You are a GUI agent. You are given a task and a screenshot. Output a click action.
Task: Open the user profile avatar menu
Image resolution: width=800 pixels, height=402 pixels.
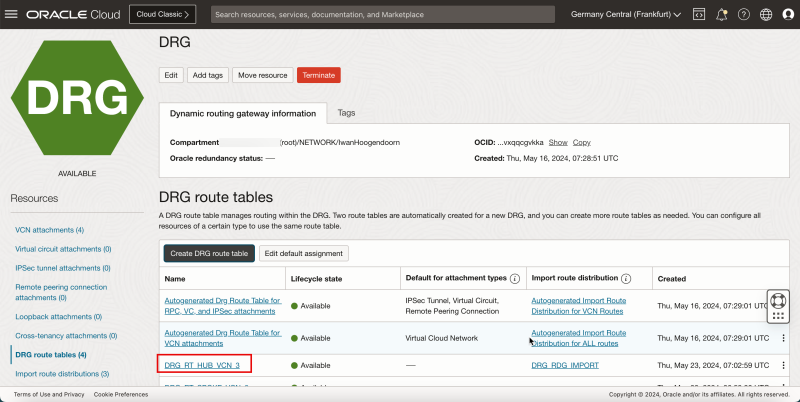(x=788, y=15)
